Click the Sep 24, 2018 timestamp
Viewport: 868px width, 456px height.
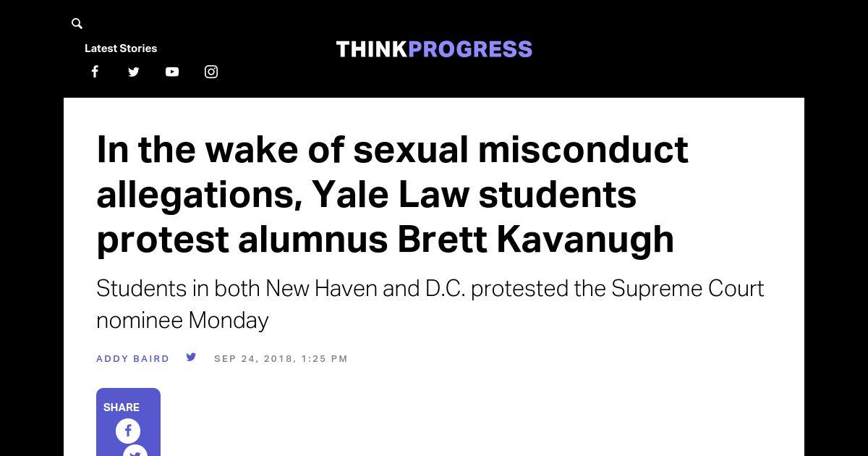281,359
